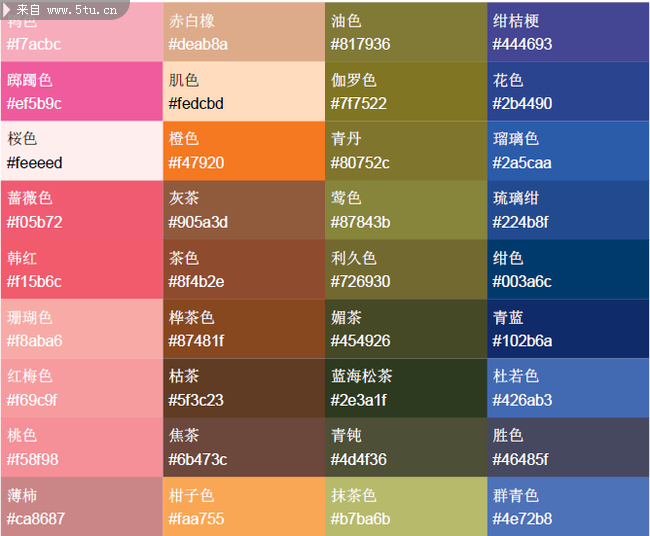Image resolution: width=650 pixels, height=536 pixels.
Task: Pick the 抹茶色 #b7ba6b swatch
Action: pos(406,507)
